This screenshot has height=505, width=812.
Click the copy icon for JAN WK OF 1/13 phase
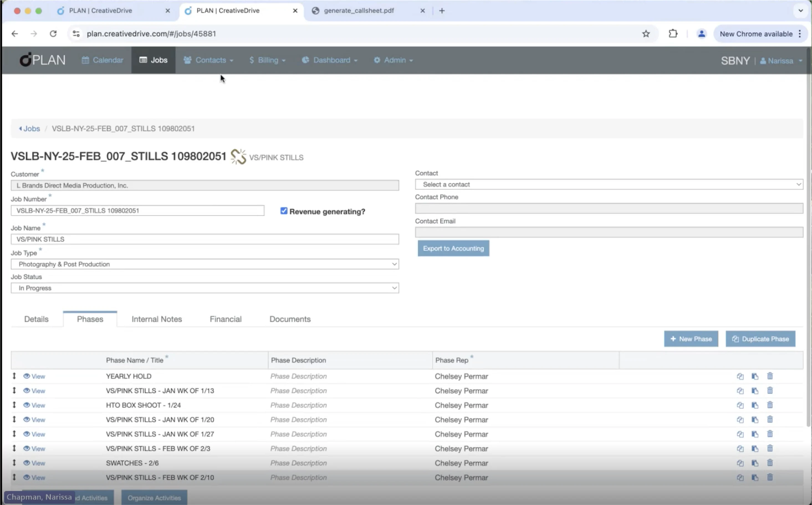(x=740, y=391)
